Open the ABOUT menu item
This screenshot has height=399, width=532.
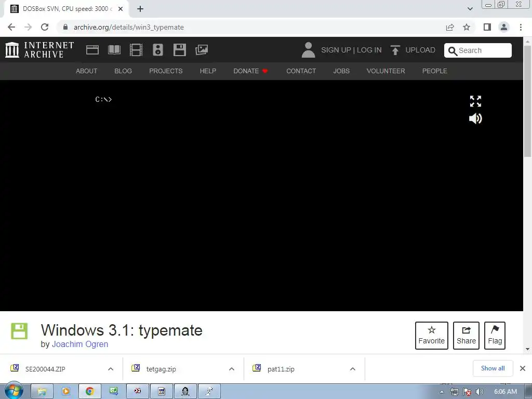(x=87, y=71)
